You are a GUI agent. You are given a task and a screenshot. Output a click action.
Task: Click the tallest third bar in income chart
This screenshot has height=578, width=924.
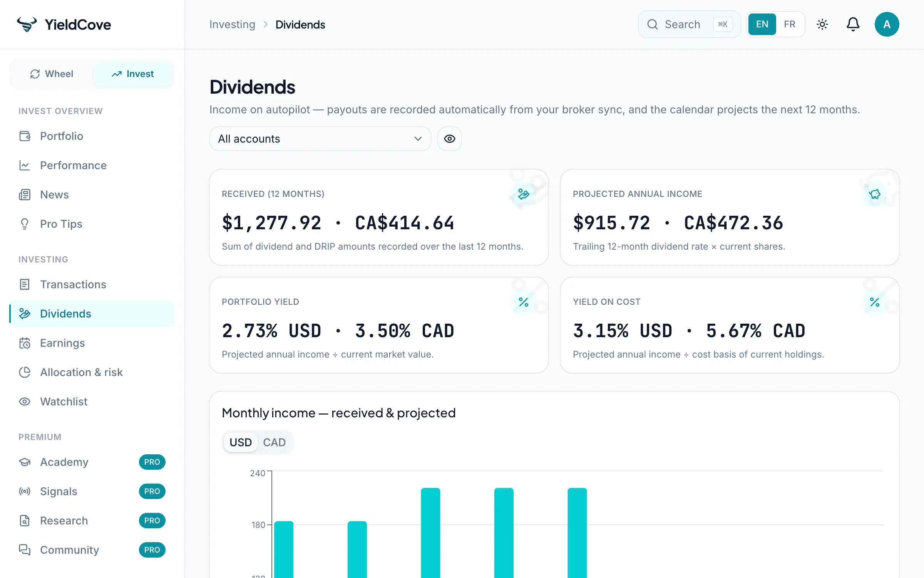(x=430, y=533)
